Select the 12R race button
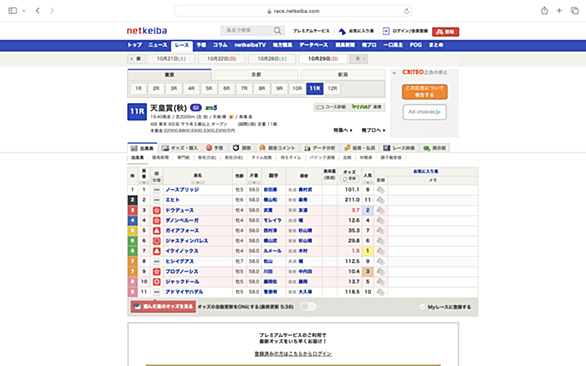This screenshot has height=366, width=586. 332,89
